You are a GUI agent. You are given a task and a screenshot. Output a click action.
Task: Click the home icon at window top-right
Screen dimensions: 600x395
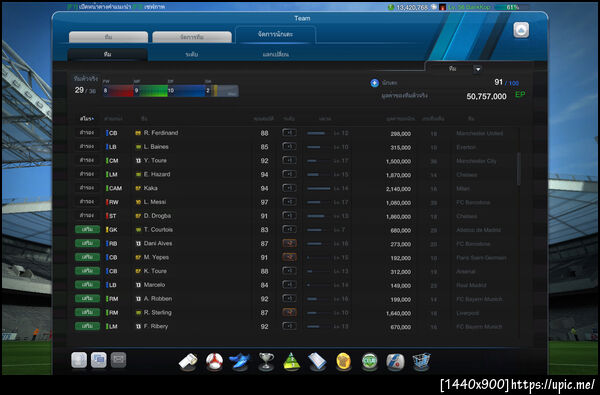(521, 30)
